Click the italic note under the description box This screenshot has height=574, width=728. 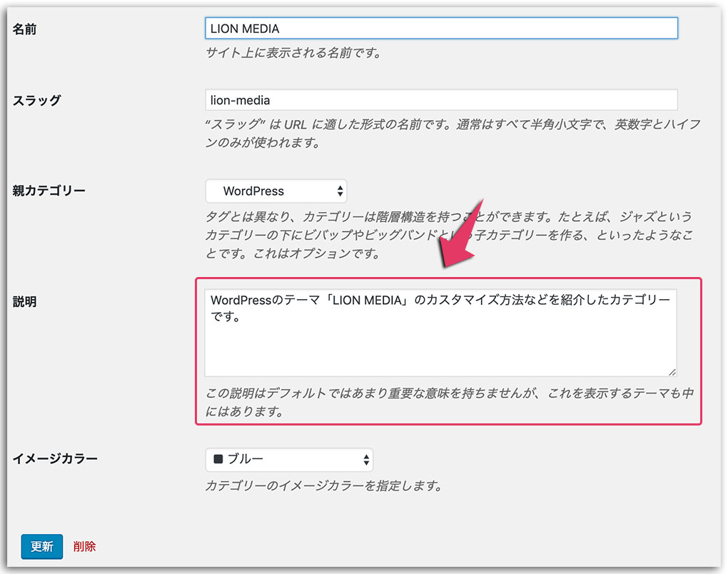[x=448, y=402]
